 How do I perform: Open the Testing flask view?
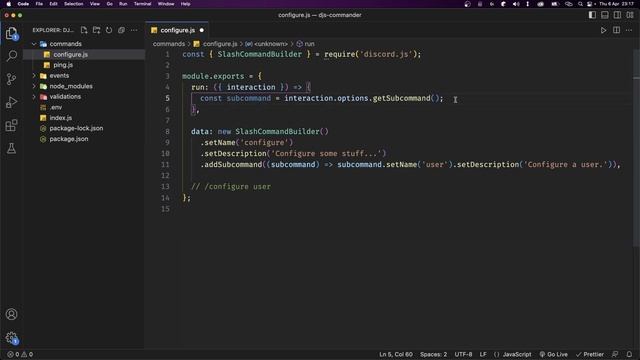[12, 148]
